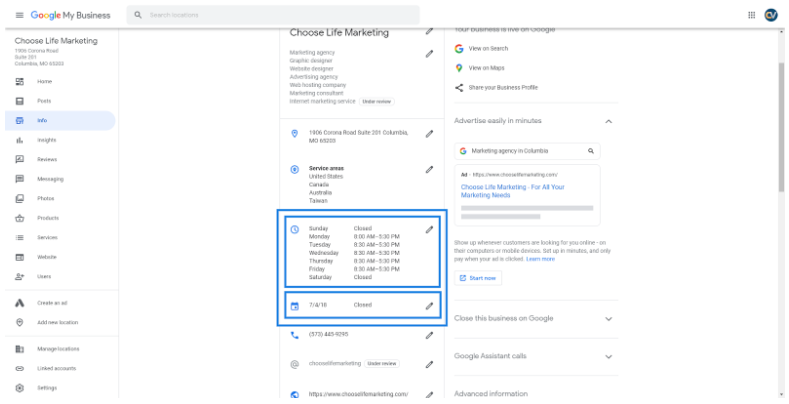Open the hamburger main menu
The width and height of the screenshot is (789, 404).
[x=20, y=15]
